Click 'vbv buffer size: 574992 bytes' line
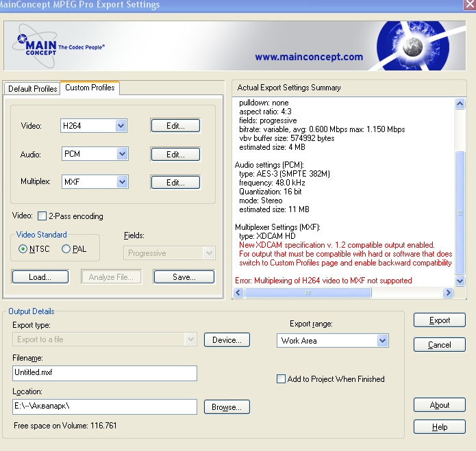Screen dimensions: 476x451 [287, 138]
